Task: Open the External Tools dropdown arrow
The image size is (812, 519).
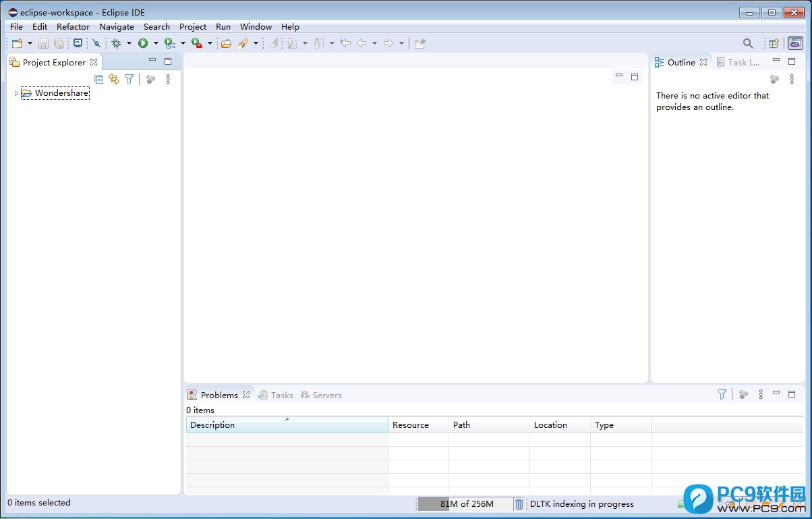Action: pyautogui.click(x=210, y=43)
